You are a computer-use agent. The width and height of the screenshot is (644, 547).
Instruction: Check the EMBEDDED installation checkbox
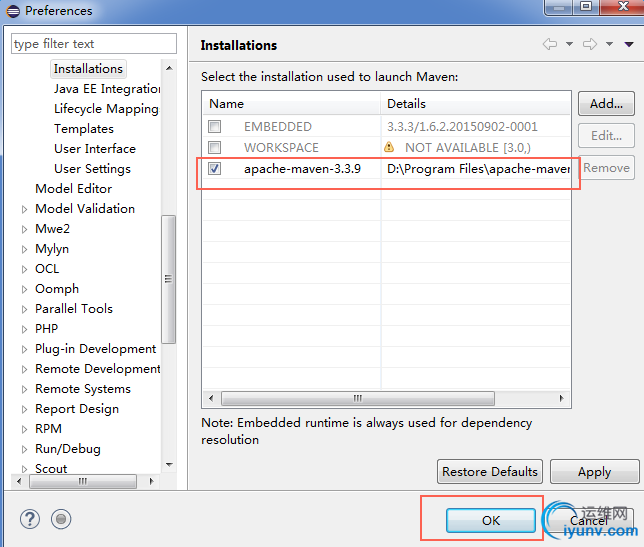tap(214, 126)
